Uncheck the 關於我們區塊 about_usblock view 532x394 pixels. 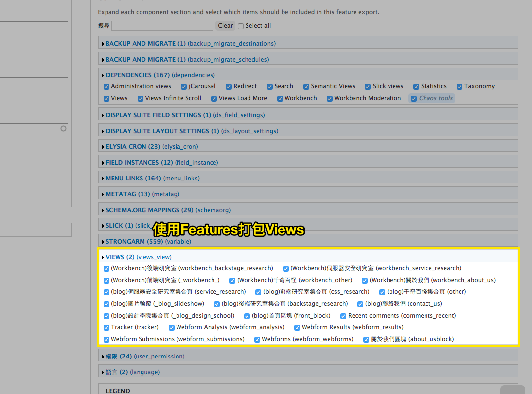pos(366,340)
